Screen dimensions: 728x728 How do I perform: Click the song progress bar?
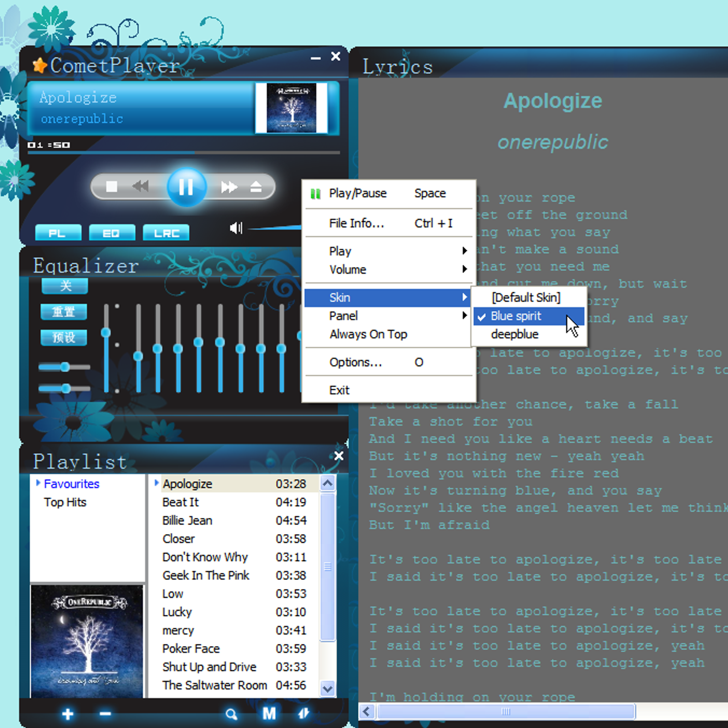click(183, 153)
